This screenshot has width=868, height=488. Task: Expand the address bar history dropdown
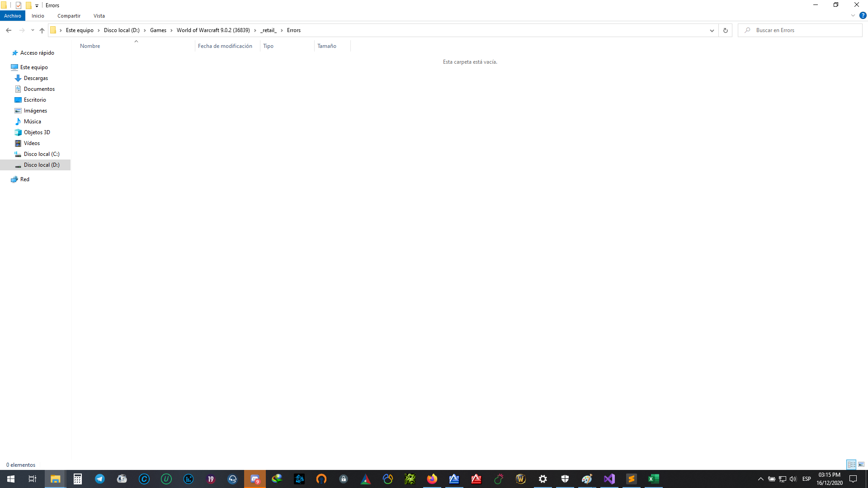pyautogui.click(x=712, y=30)
